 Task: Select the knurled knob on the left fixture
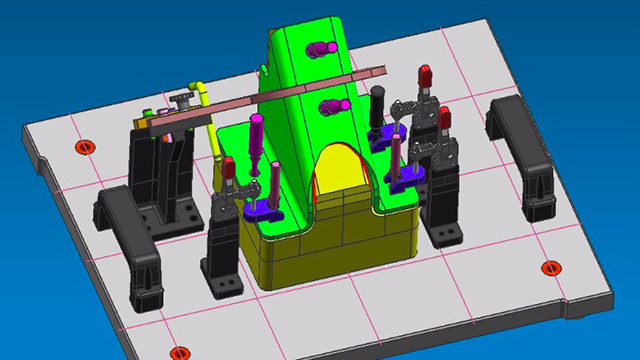click(182, 100)
